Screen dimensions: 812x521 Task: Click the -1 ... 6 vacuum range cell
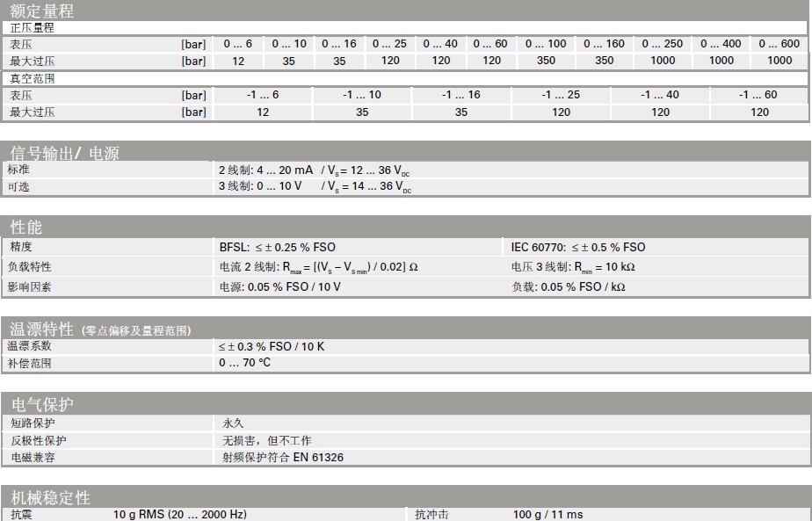[x=263, y=95]
